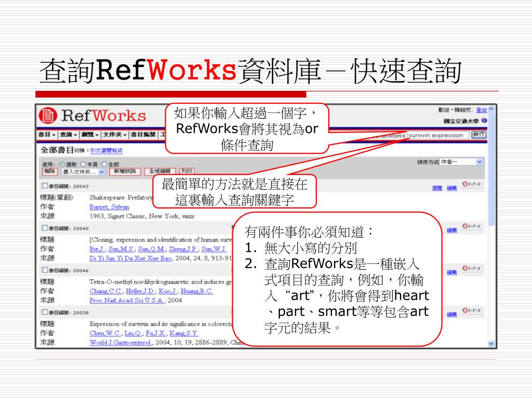The width and height of the screenshot is (532, 399).
Task: Click the scrollbar down arrow
Action: click(x=491, y=343)
